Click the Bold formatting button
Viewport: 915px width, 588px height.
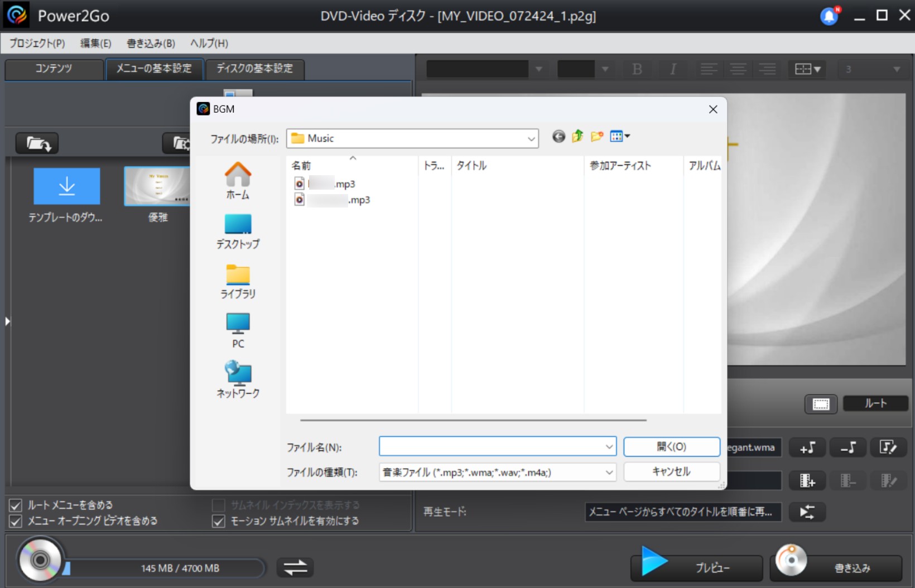(x=637, y=69)
